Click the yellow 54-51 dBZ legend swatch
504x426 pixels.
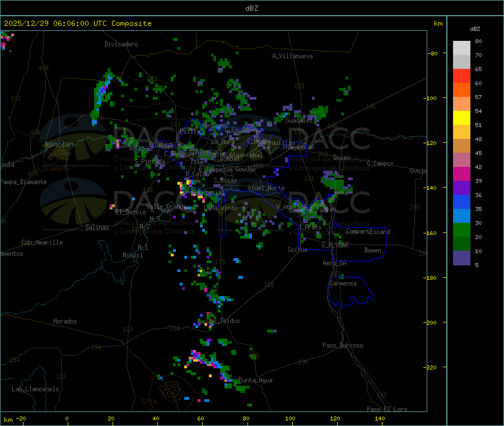pos(461,118)
